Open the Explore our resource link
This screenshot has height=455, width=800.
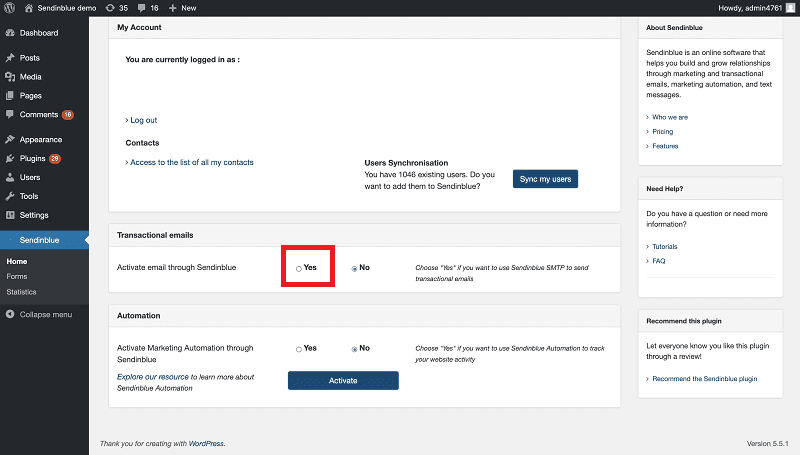click(153, 377)
